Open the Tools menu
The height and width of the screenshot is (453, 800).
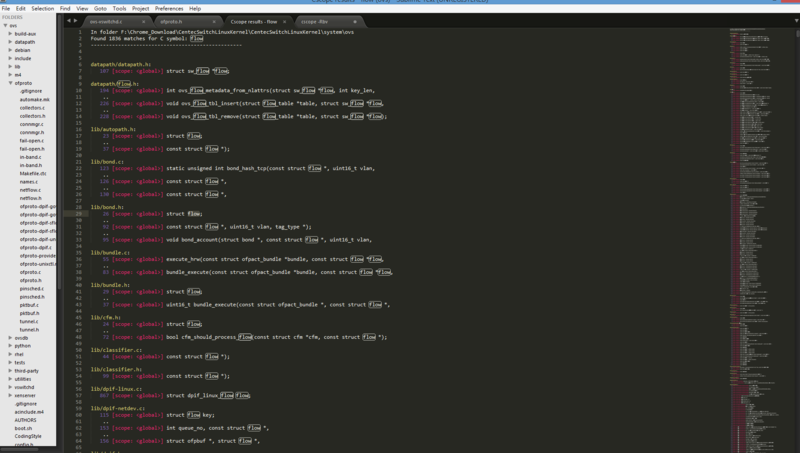(119, 9)
